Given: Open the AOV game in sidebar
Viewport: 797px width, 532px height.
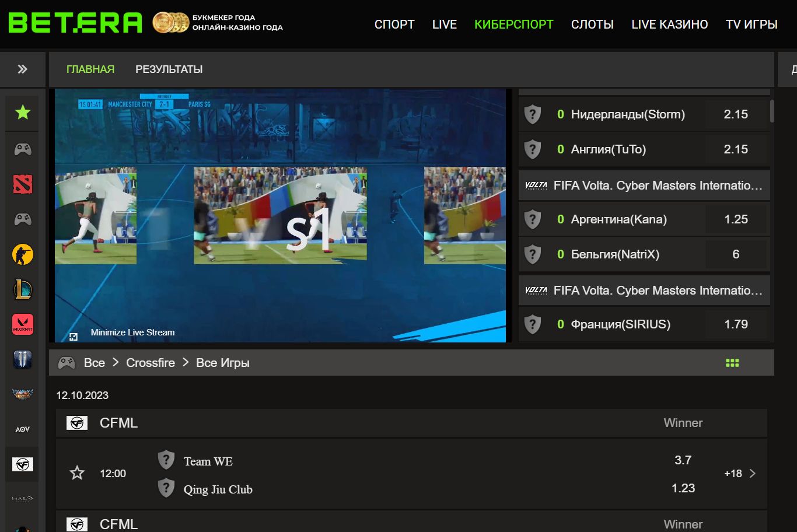Looking at the screenshot, I should [x=23, y=429].
